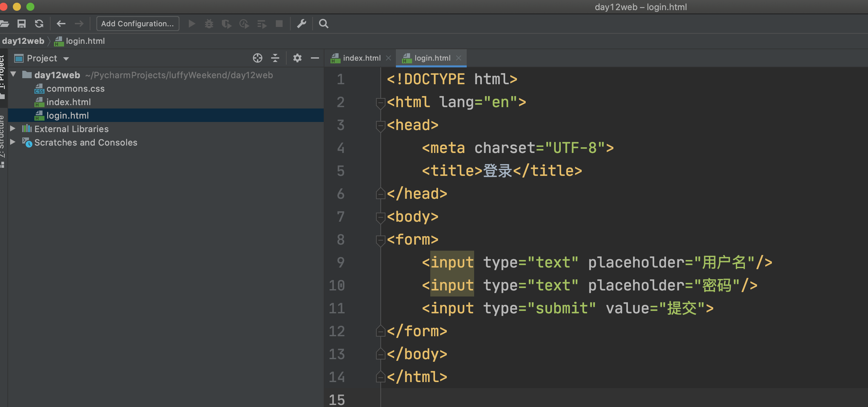The width and height of the screenshot is (868, 407).
Task: Hide the Project panel with minus icon
Action: coord(315,58)
